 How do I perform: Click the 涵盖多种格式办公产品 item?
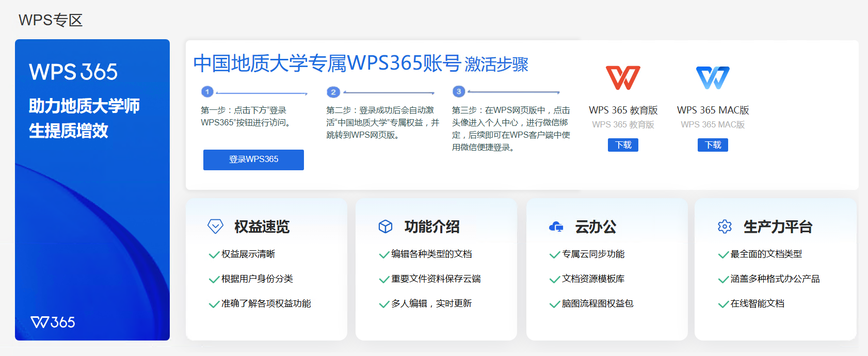click(775, 279)
